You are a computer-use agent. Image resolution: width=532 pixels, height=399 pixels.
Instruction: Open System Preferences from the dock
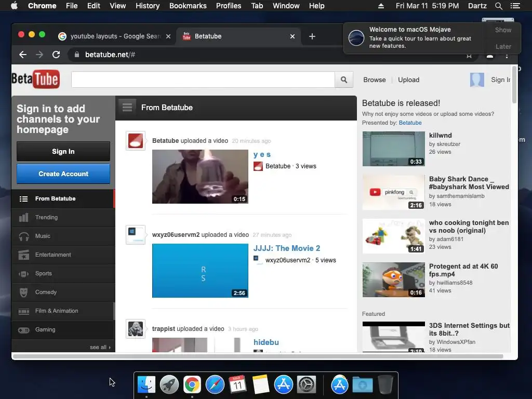tap(307, 385)
